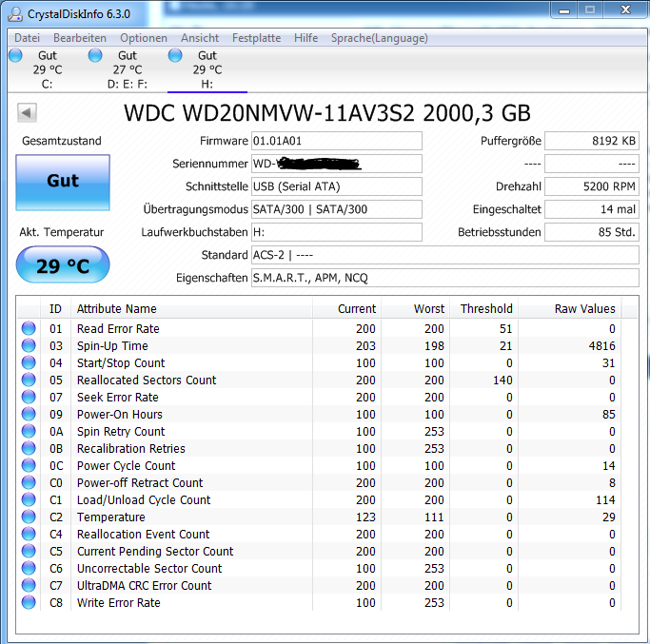
Task: Click the Threshold column header
Action: click(x=484, y=309)
